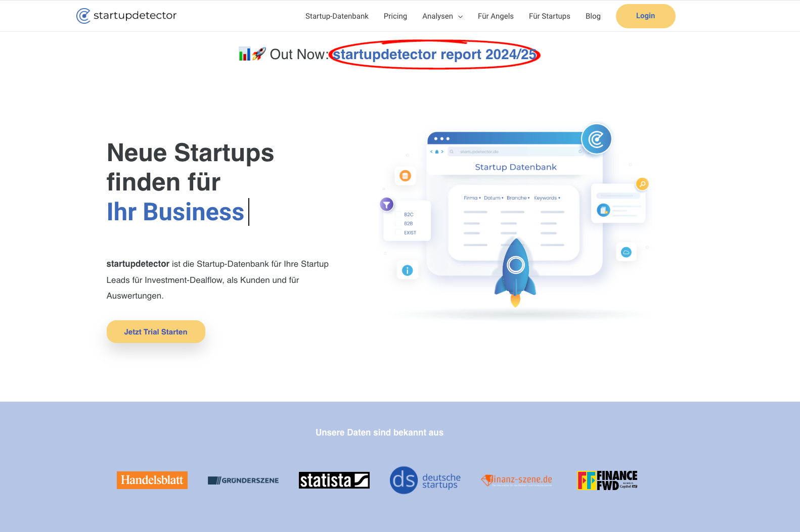Open the Startup-Datenbank menu item
This screenshot has width=800, height=532.
[337, 16]
